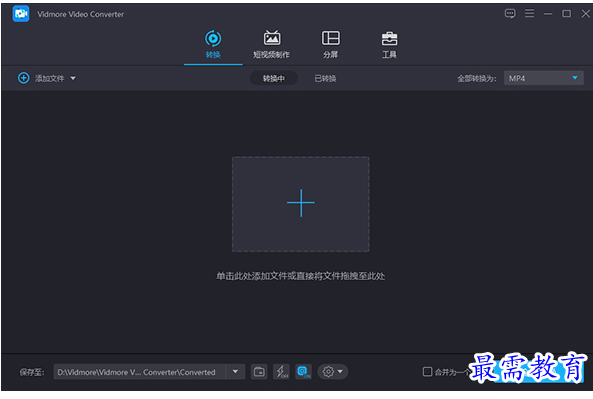Click the circled plus add-file icon
593x399 pixels.
coord(23,78)
